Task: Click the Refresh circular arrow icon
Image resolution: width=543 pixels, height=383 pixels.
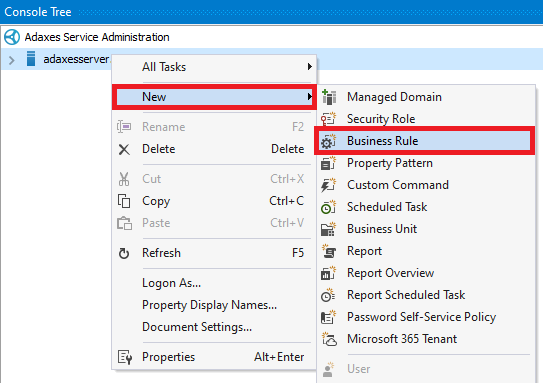Action: (x=124, y=253)
